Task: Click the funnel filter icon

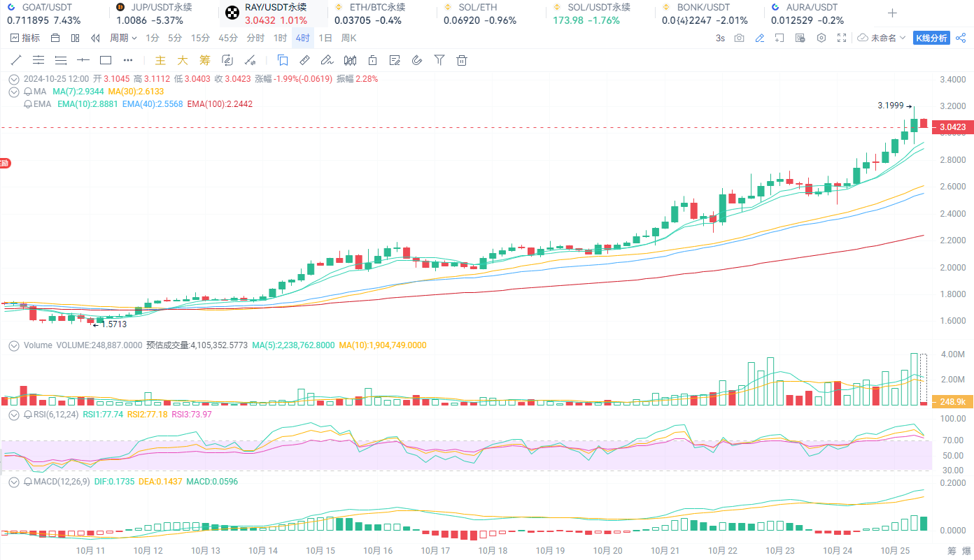Action: 439,60
